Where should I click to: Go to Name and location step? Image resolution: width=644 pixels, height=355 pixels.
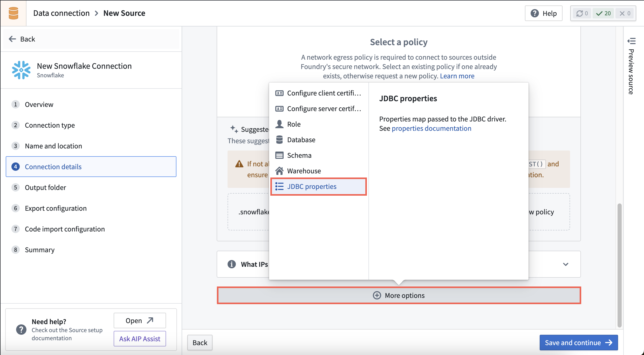click(x=91, y=146)
